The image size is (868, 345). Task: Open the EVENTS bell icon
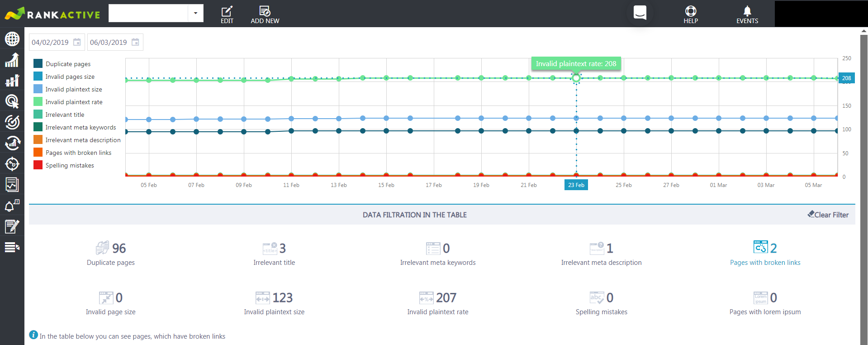click(x=747, y=14)
